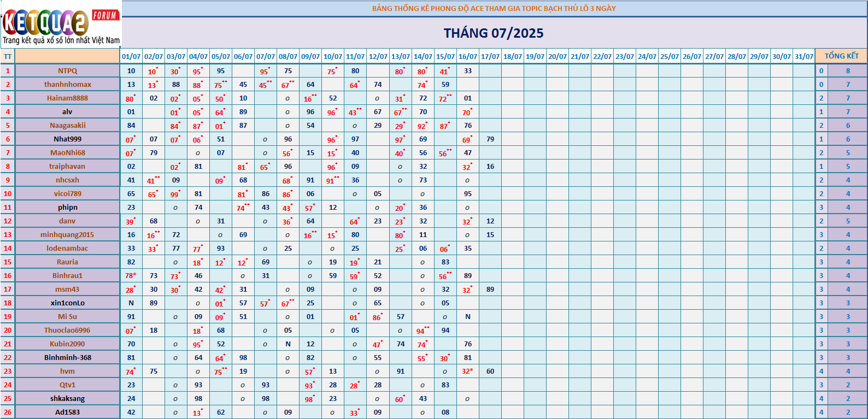Image resolution: width=868 pixels, height=419 pixels.
Task: Click value 42 in Ad1583 row under 01/07
Action: 131,412
